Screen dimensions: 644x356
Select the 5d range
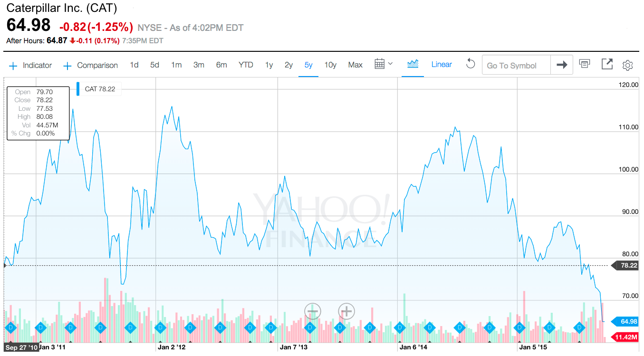tap(154, 65)
